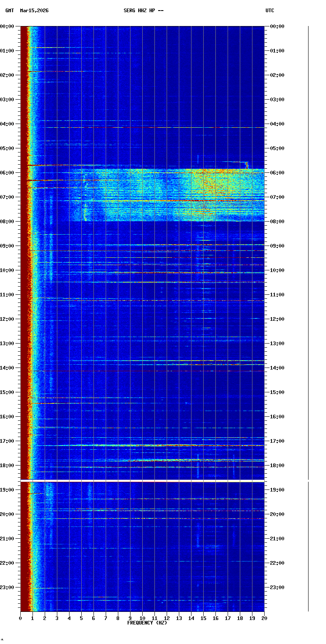
Task: Click the 5 tick on the frequency axis
Action: point(81,618)
